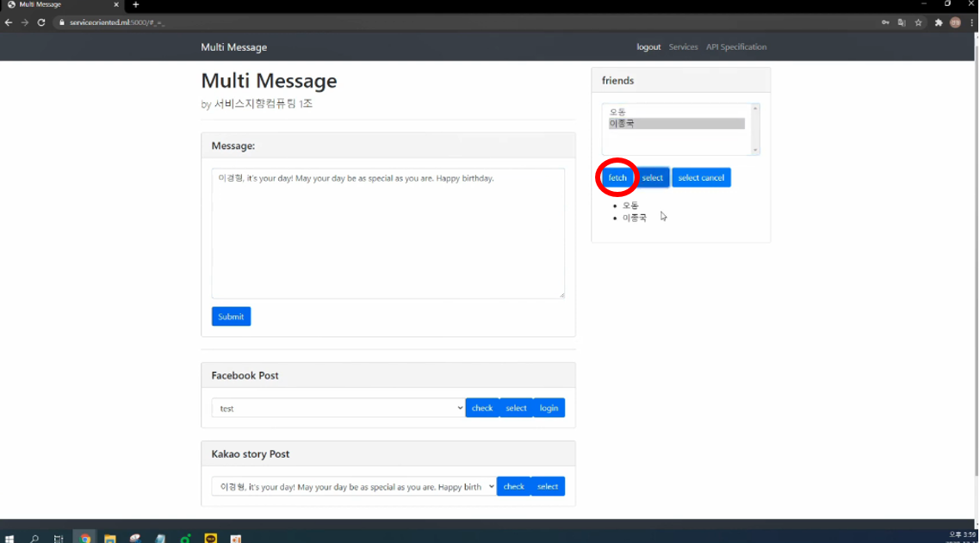Open PowerPoint from the taskbar
This screenshot has height=543, width=980.
click(236, 538)
